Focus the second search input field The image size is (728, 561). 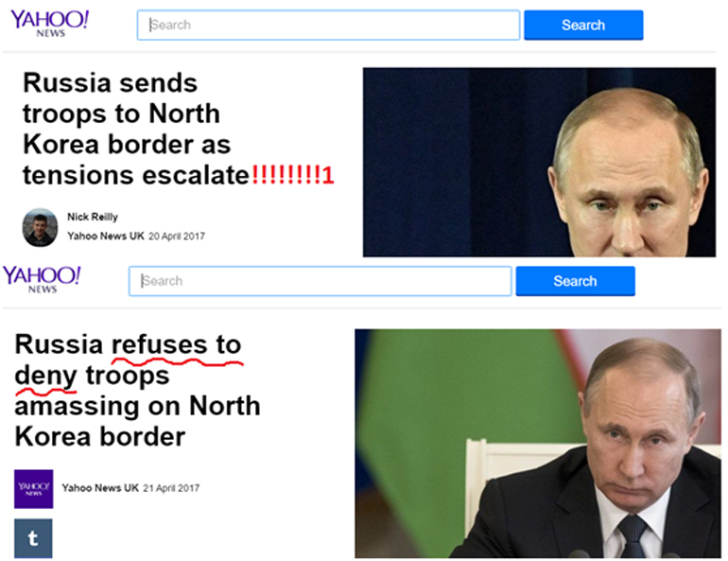[x=320, y=281]
